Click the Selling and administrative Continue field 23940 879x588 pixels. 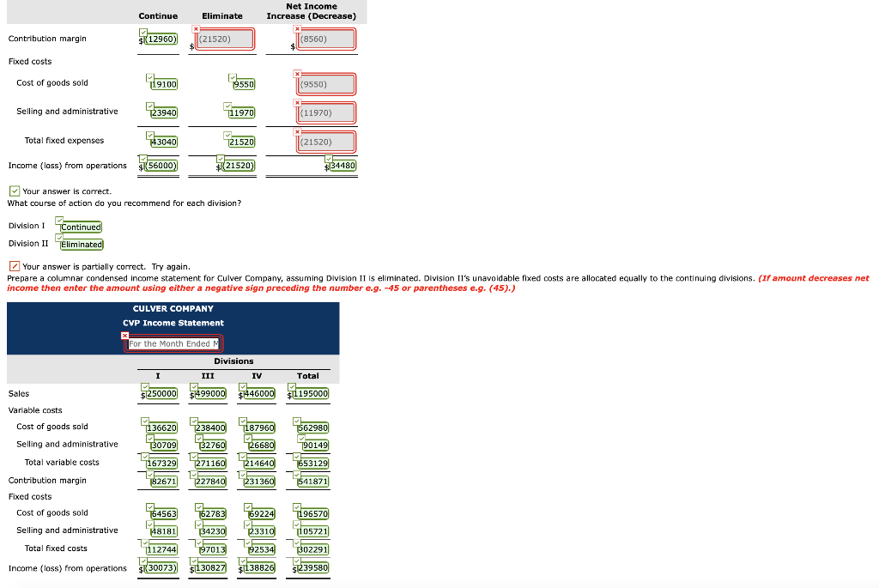point(164,112)
